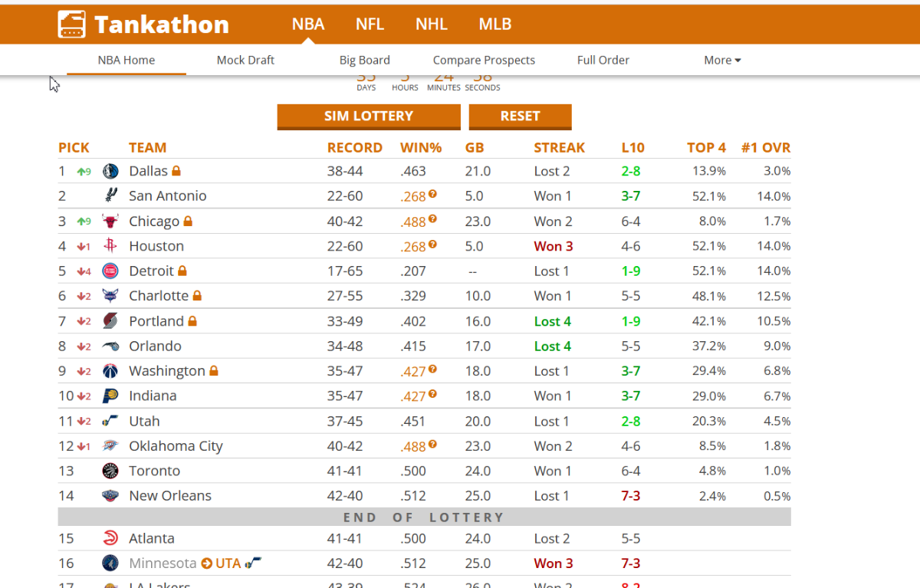This screenshot has height=588, width=920.
Task: Open the Compare Prospects page
Action: tap(484, 60)
